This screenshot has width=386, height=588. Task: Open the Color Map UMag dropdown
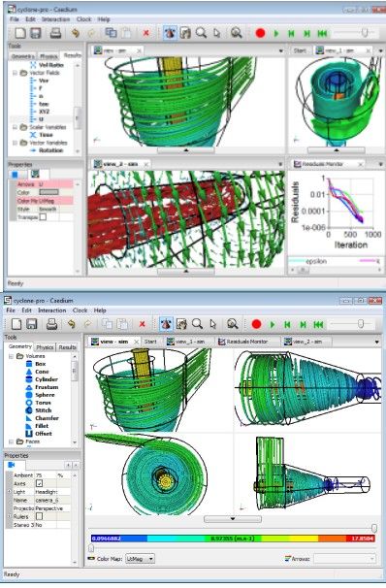pos(140,559)
